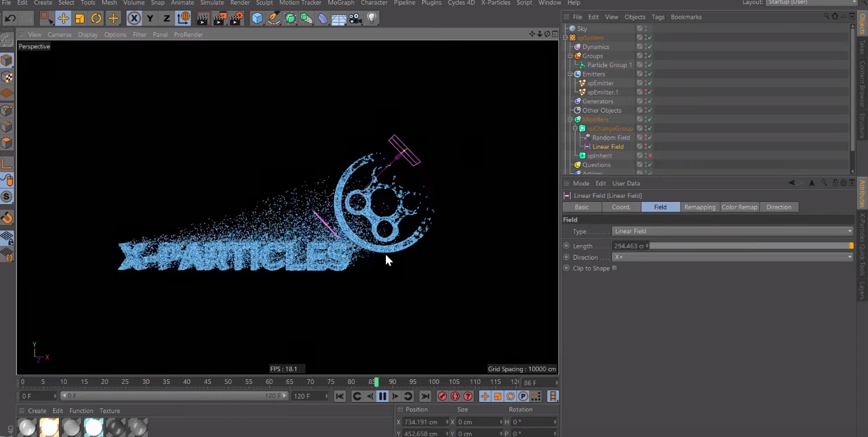Click the blue Deformer icon
The width and height of the screenshot is (868, 437).
pos(323,19)
